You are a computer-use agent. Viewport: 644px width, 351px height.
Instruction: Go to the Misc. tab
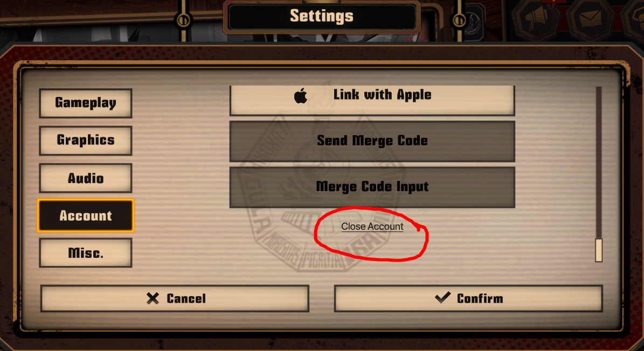[86, 253]
